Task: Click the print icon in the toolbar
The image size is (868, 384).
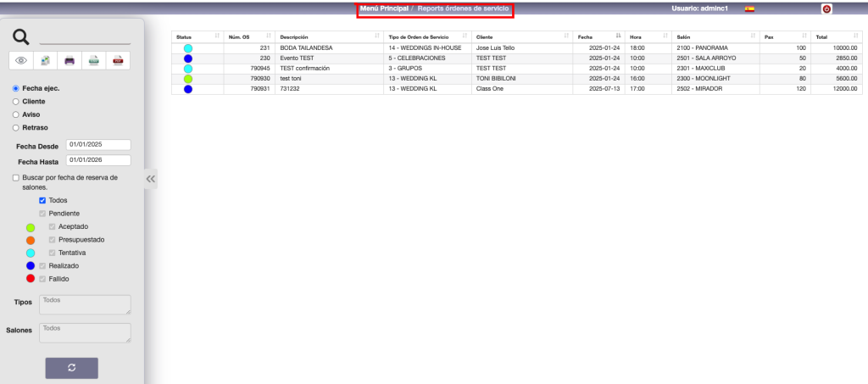Action: 70,61
